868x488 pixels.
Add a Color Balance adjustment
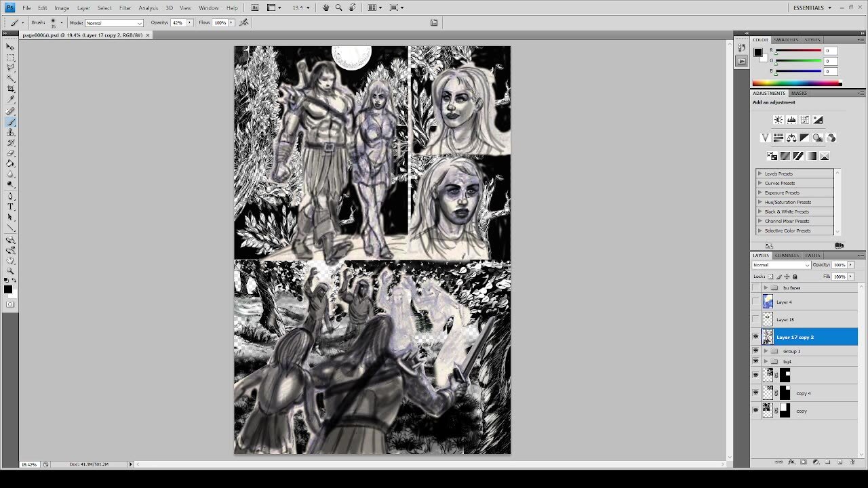click(x=791, y=138)
